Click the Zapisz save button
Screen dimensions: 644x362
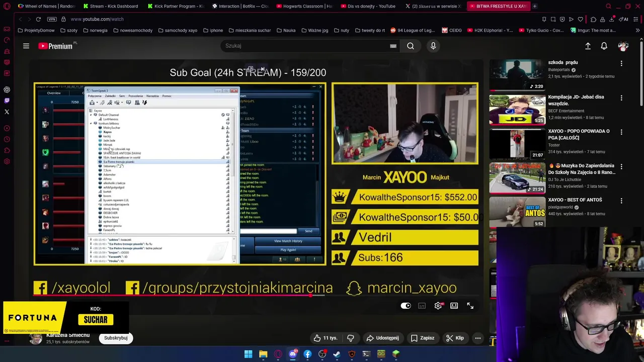422,338
